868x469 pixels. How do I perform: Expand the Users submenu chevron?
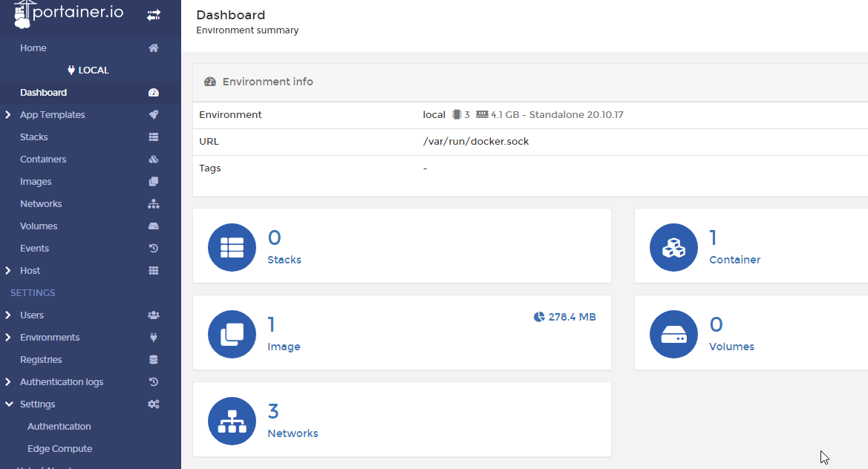(x=7, y=315)
